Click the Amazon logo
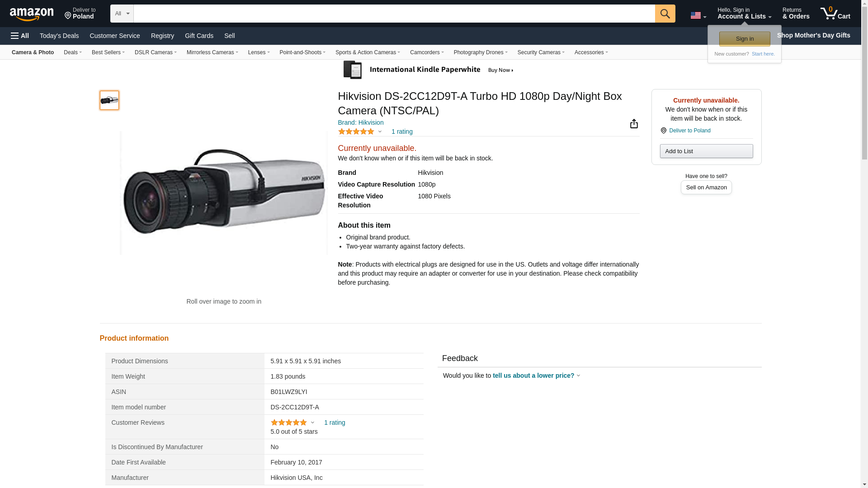Viewport: 868px width, 488px height. 32,14
